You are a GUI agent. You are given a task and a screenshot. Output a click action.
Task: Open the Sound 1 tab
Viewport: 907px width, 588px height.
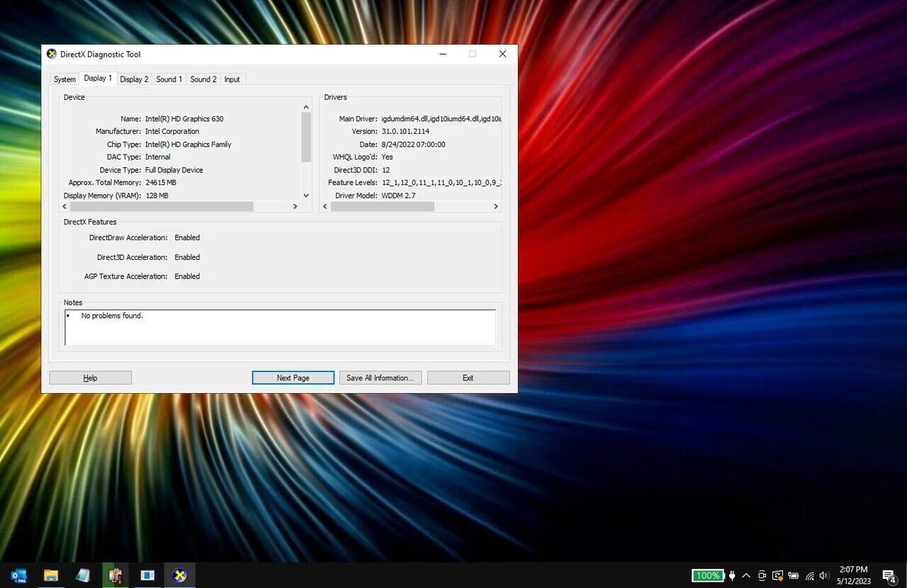click(x=169, y=79)
